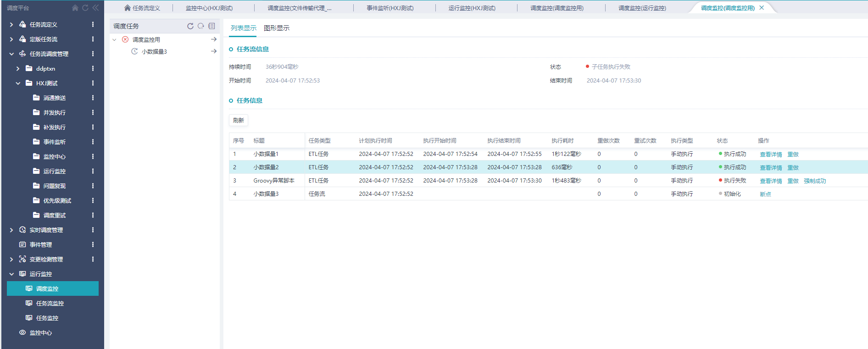Expand the 任务流定义 tree node
This screenshot has width=868, height=349.
[x=11, y=24]
